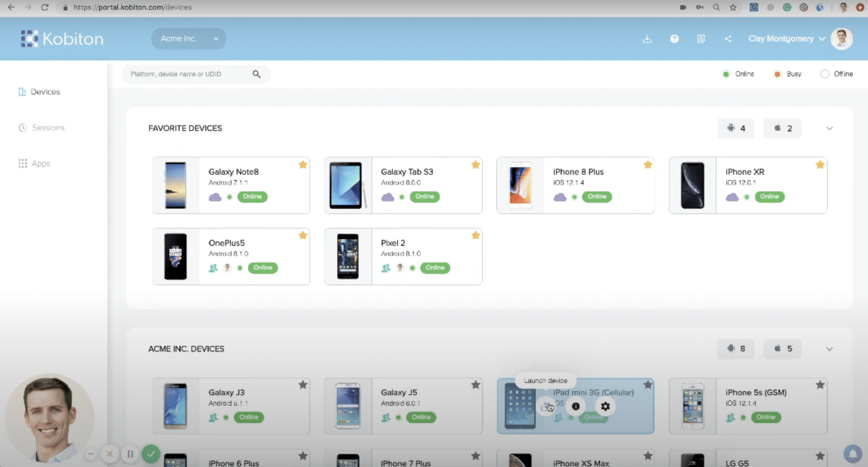Image resolution: width=868 pixels, height=467 pixels.
Task: Focus the device name or UDID search field
Action: 186,74
